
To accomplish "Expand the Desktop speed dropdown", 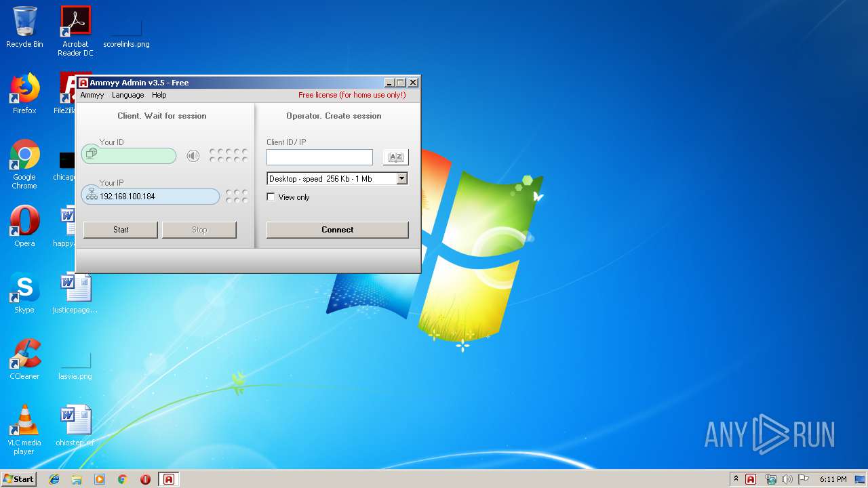I will click(x=401, y=179).
